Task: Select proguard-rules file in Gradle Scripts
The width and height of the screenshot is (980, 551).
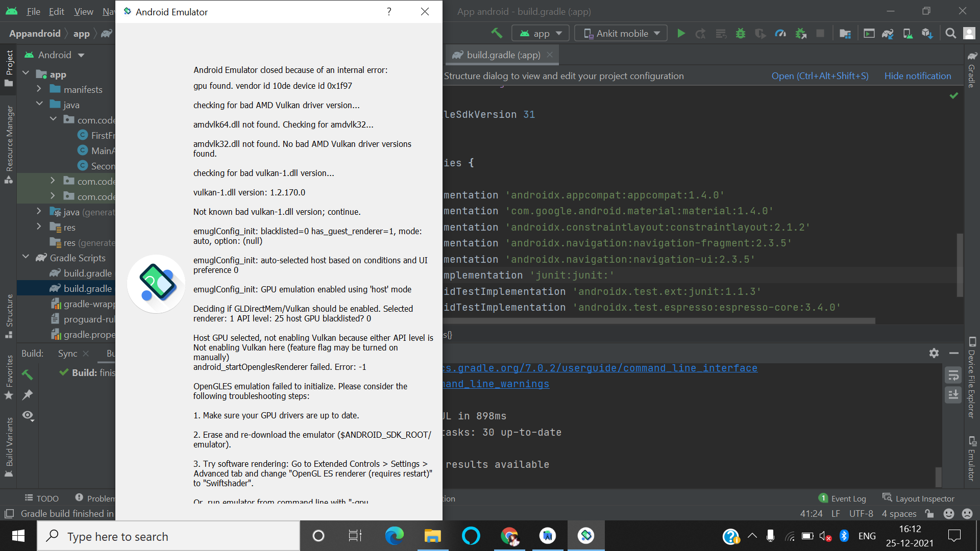Action: click(83, 319)
